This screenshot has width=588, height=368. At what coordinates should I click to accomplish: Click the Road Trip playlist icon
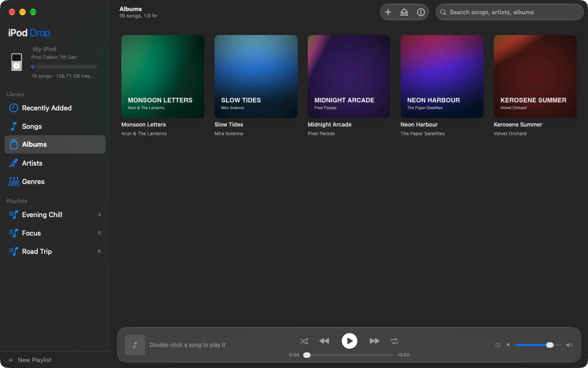[14, 252]
